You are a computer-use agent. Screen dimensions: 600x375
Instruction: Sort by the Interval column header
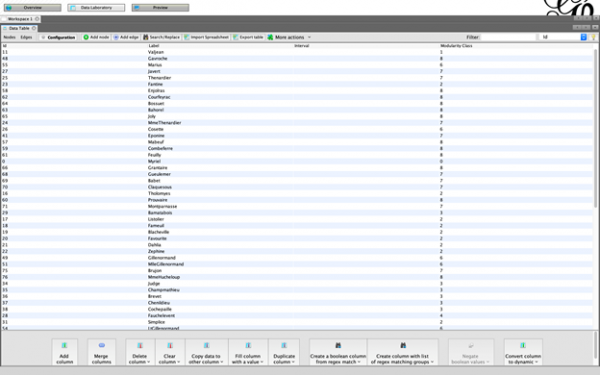click(x=367, y=46)
